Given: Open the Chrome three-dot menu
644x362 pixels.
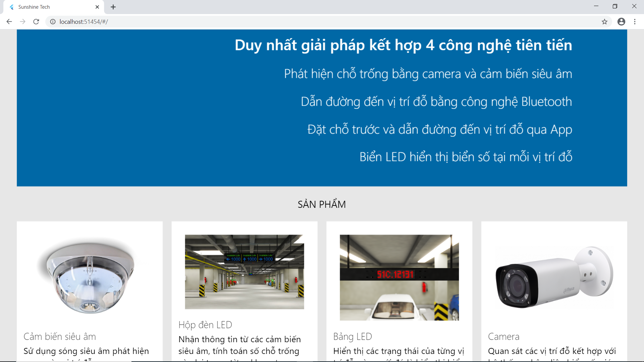Looking at the screenshot, I should pyautogui.click(x=635, y=22).
